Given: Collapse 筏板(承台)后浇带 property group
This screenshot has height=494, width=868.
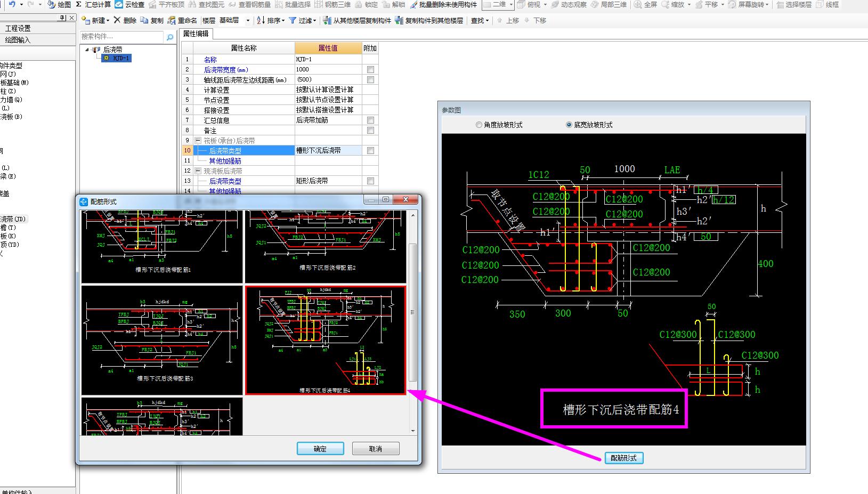Looking at the screenshot, I should 198,141.
